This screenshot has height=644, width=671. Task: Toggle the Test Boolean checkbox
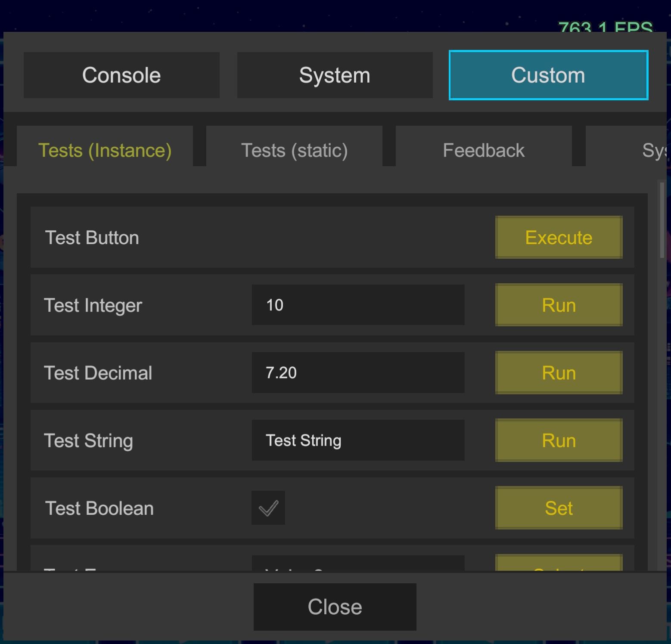[268, 508]
